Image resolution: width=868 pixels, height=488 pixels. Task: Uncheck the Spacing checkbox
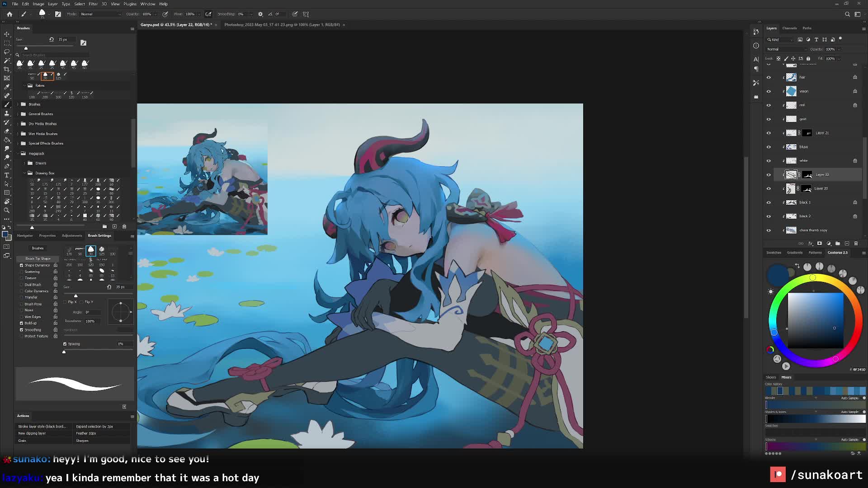pyautogui.click(x=65, y=344)
